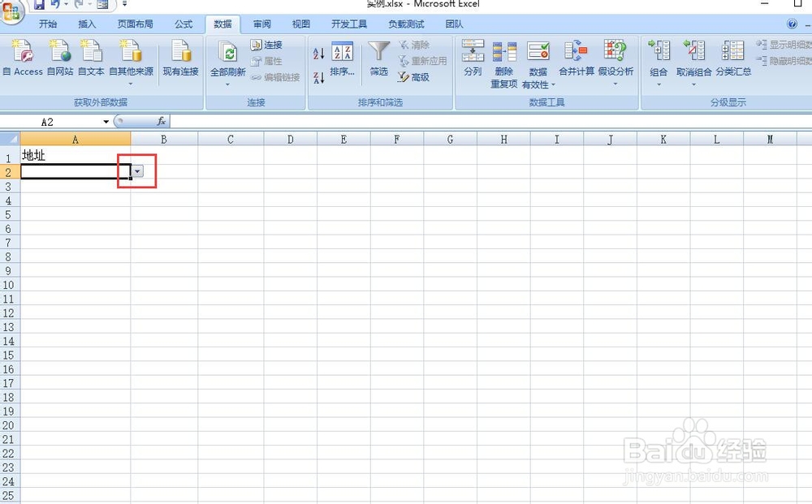Open the Review (审阅) tab
Screen dimensions: 812x504
pyautogui.click(x=262, y=24)
